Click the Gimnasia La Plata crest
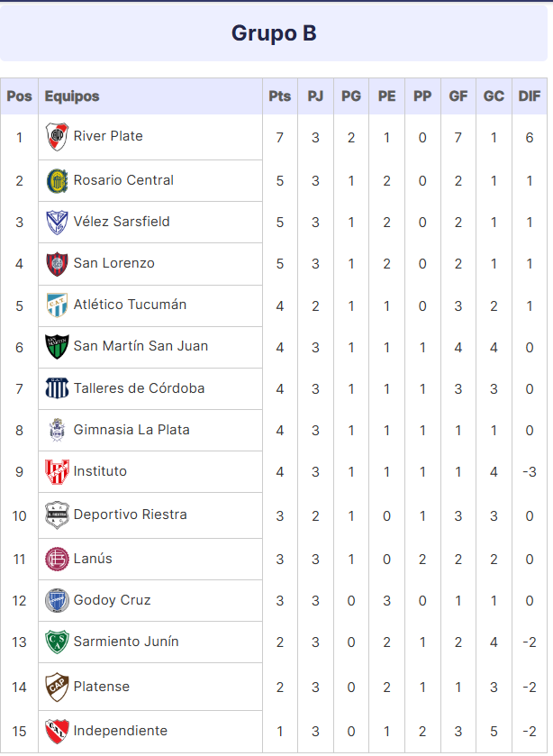The width and height of the screenshot is (553, 756). [57, 430]
